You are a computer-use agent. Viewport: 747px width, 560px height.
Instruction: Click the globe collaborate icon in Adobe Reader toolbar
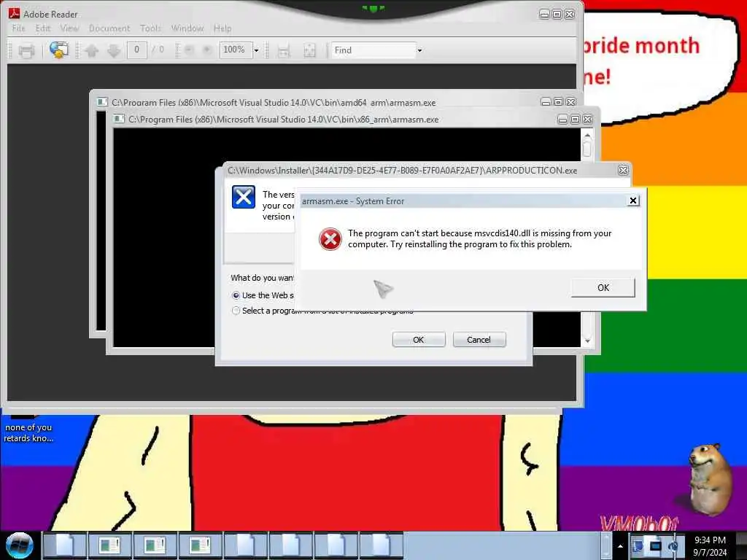point(59,50)
